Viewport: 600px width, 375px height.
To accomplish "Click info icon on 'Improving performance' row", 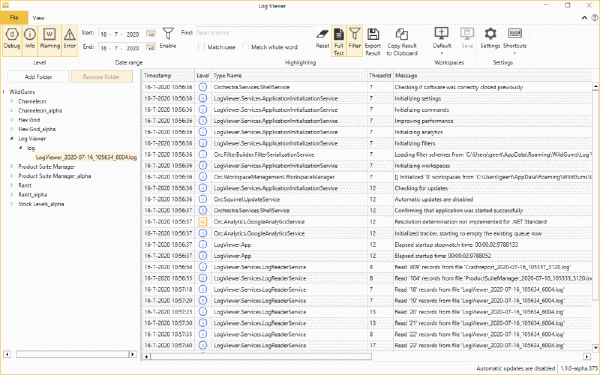I will tap(203, 121).
